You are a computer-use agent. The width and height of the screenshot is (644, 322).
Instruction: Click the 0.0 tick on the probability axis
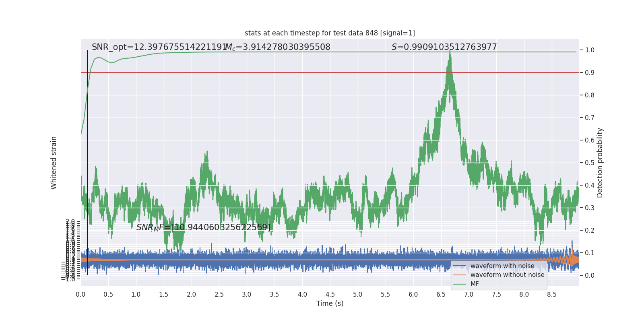[590, 276]
